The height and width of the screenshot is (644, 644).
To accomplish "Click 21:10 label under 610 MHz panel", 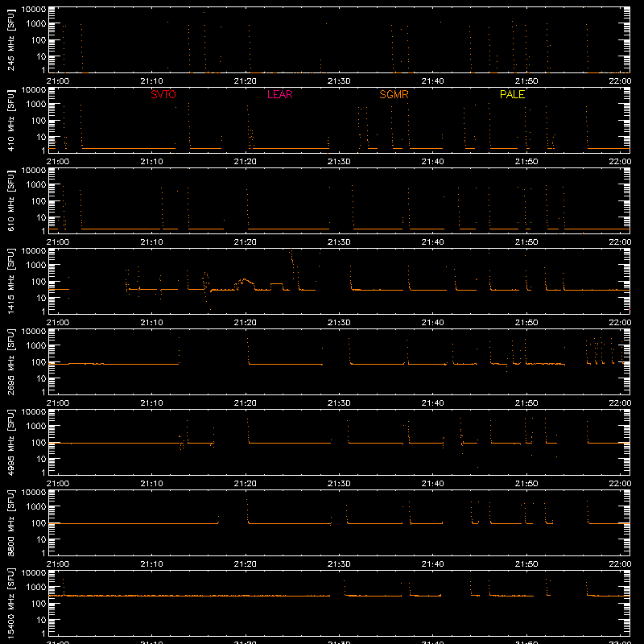I will click(151, 242).
